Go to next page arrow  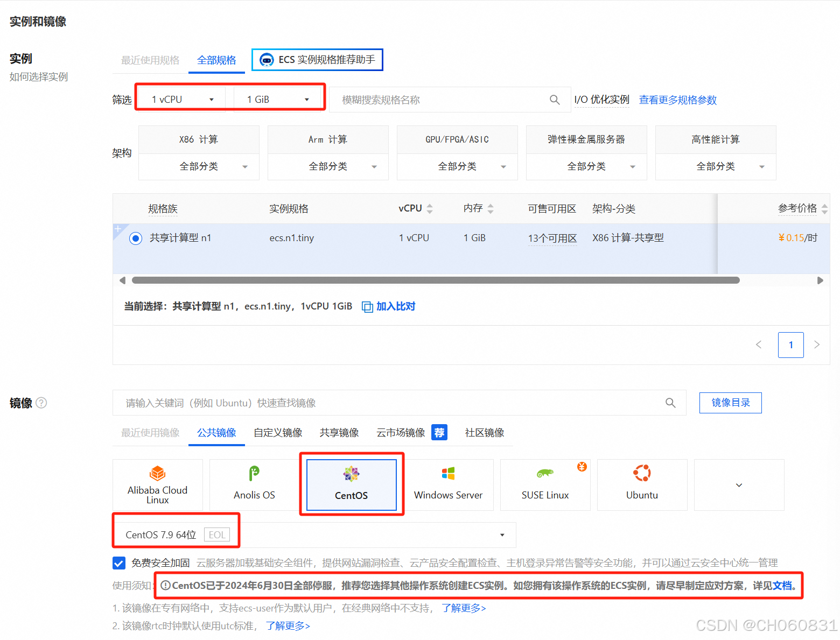[817, 344]
